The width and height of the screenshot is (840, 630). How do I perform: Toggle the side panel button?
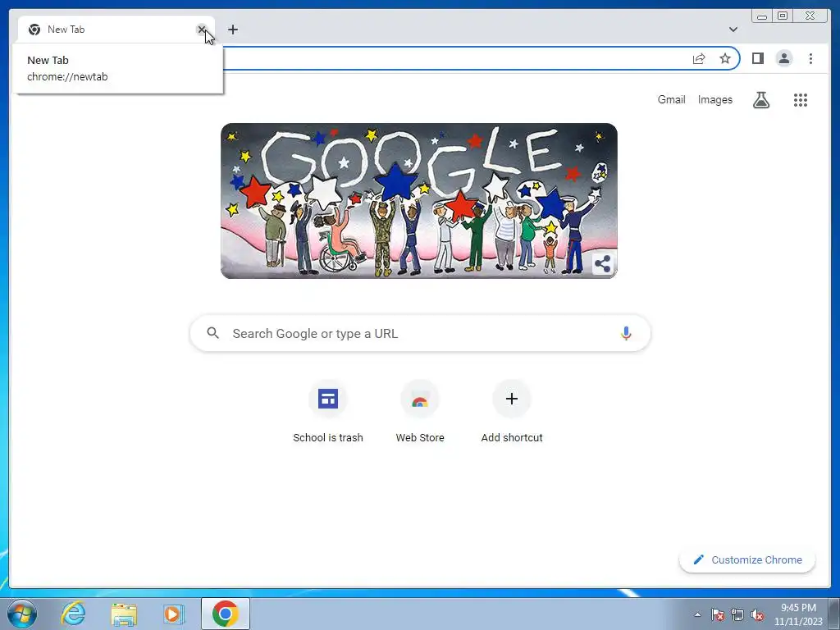point(757,58)
